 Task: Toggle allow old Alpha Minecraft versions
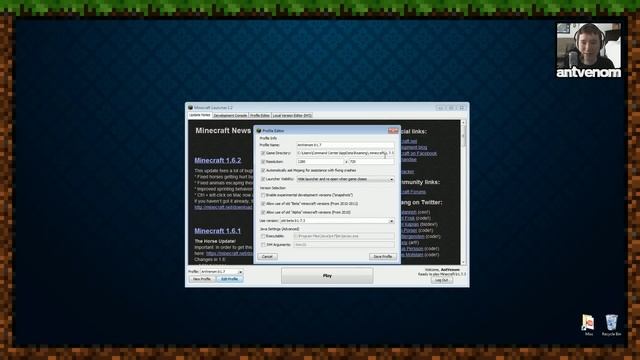263,212
